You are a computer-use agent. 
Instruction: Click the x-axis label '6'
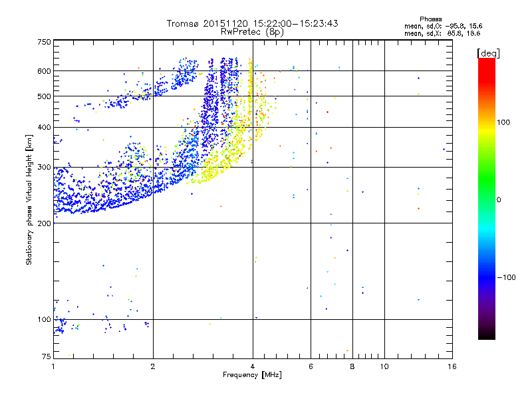tap(311, 366)
